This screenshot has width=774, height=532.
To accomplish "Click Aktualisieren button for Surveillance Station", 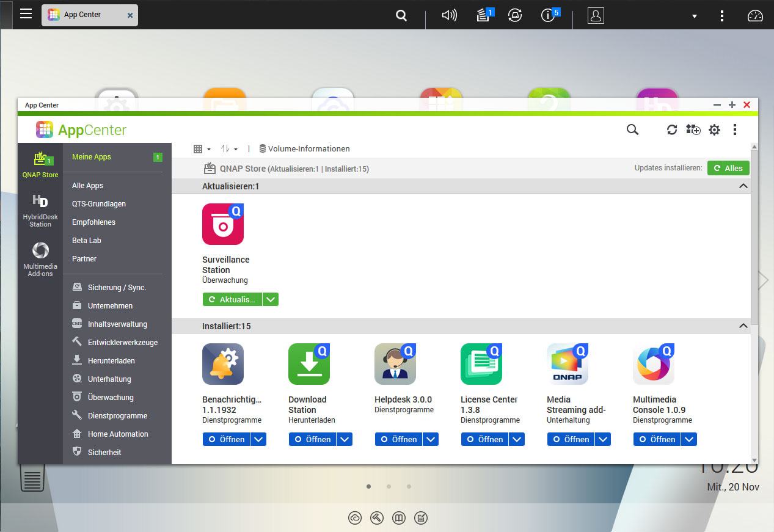I will (232, 299).
